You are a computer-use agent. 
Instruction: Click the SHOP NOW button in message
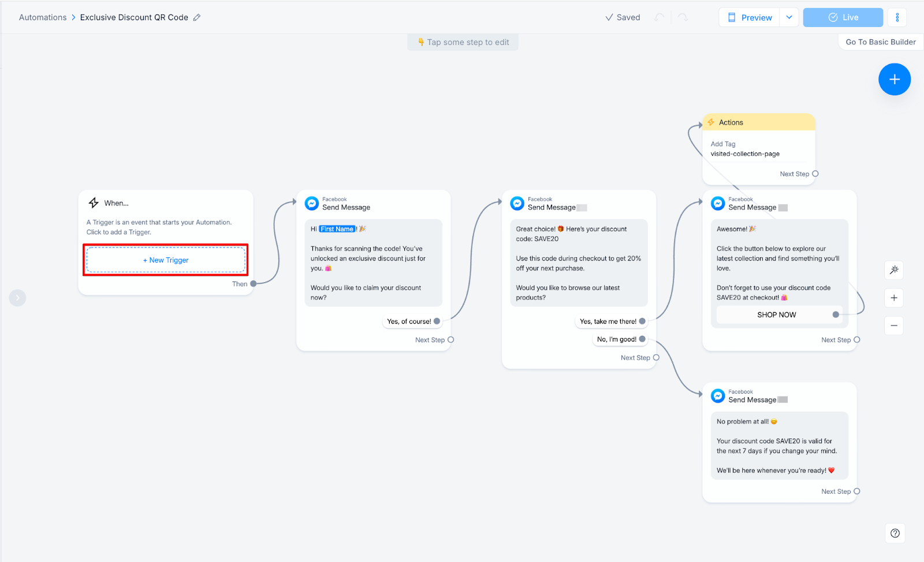point(776,314)
